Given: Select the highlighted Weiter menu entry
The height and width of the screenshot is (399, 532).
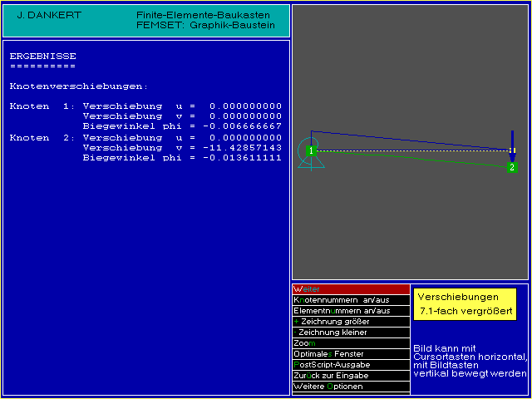Looking at the screenshot, I should [351, 288].
